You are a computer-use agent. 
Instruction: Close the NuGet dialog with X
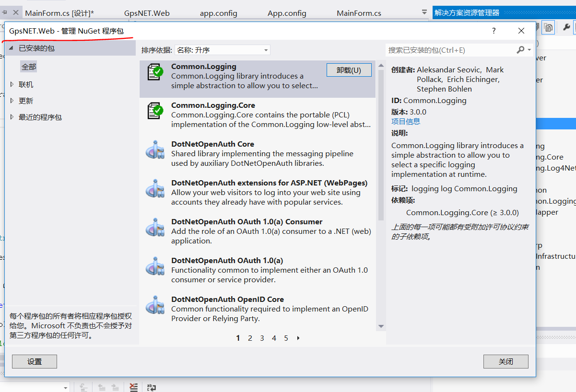click(521, 31)
